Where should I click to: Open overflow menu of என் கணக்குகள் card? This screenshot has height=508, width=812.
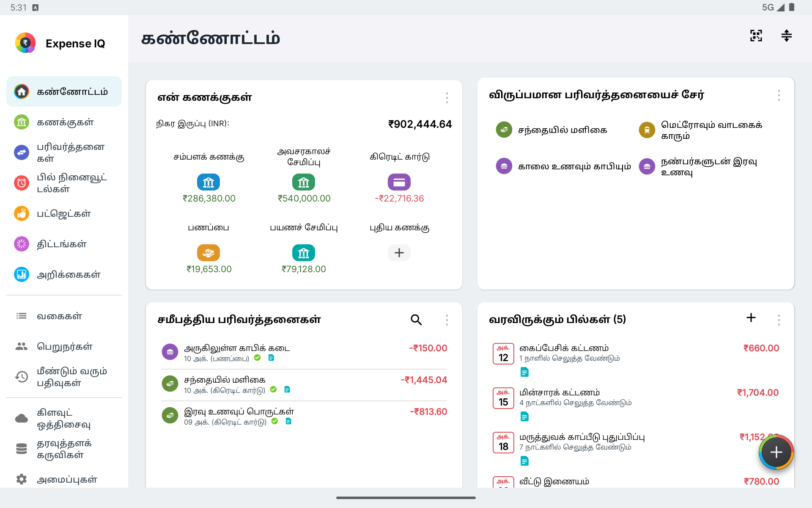tap(447, 98)
